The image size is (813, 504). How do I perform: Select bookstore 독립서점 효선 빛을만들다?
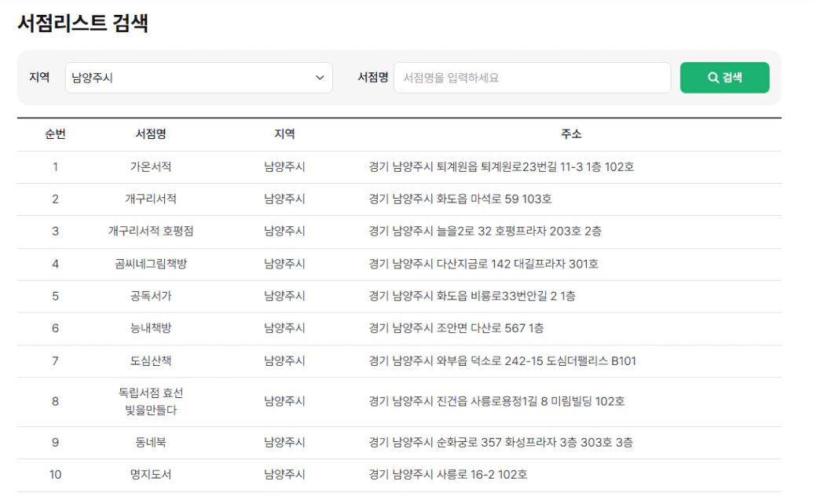tap(150, 401)
